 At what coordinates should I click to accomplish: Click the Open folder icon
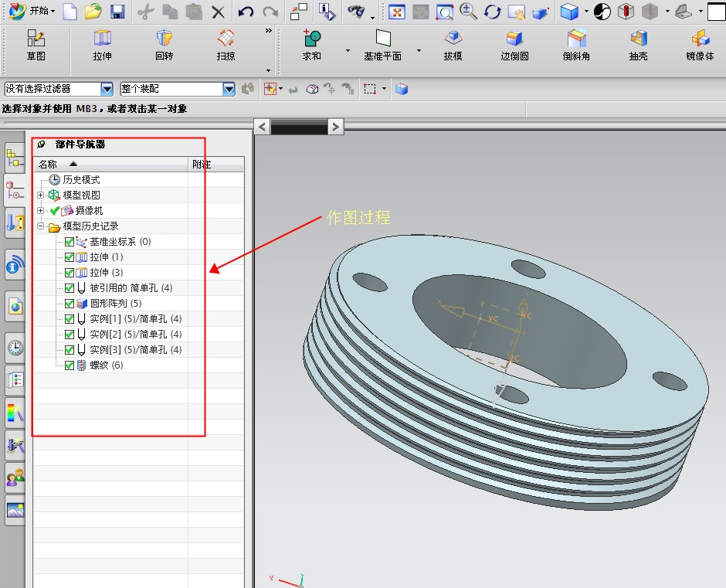point(93,11)
